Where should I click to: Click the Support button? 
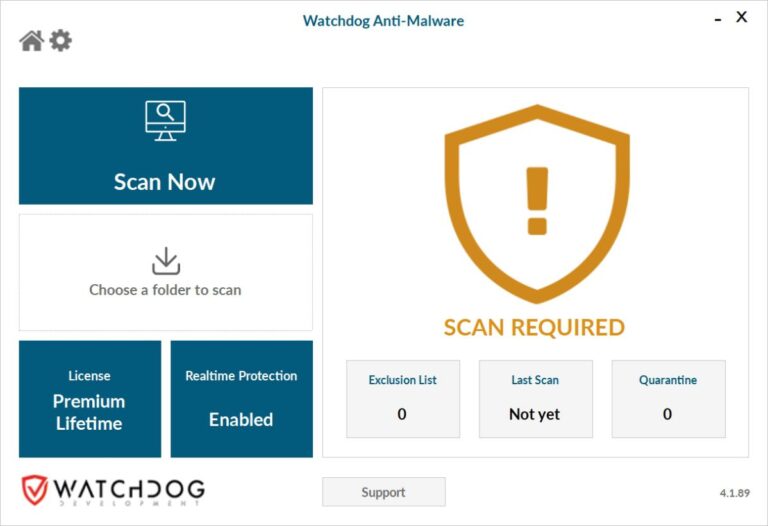pos(384,492)
